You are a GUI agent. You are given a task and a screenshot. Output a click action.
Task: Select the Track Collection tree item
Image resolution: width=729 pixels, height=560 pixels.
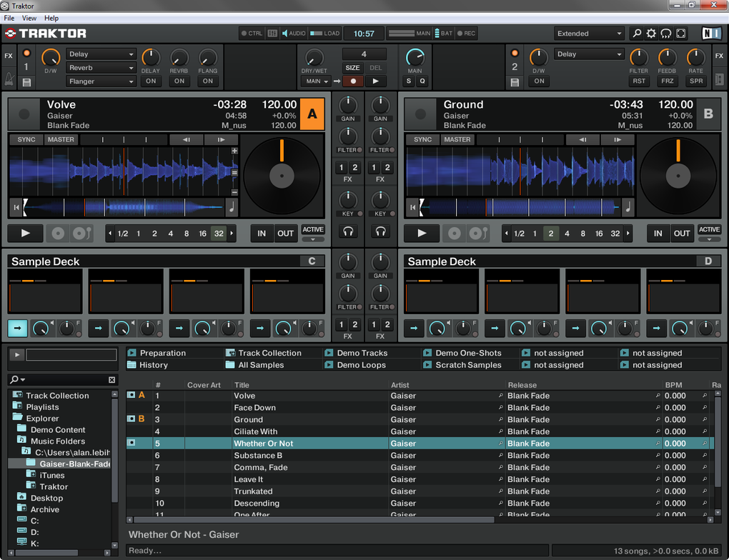point(57,396)
